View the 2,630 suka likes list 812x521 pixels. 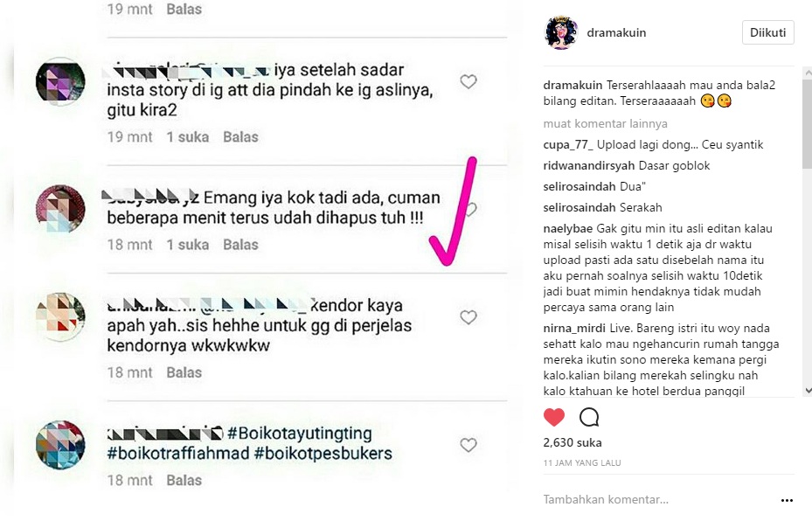[573, 443]
